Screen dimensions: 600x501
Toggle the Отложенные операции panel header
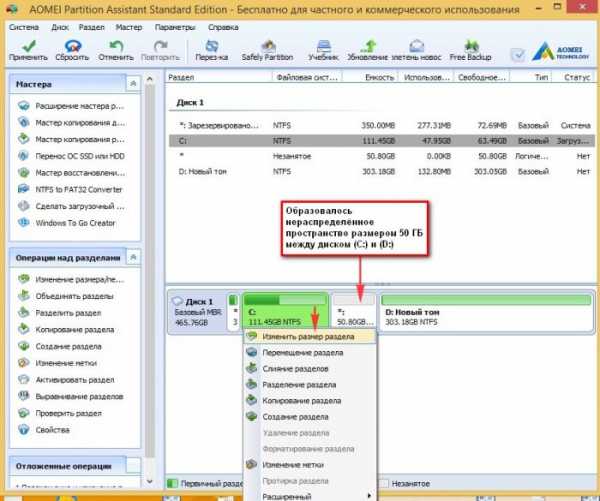[x=75, y=466]
